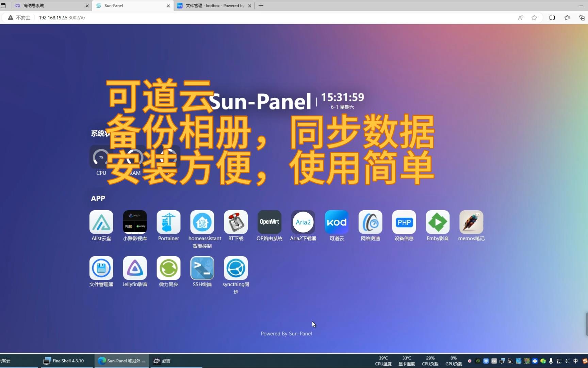Click the APP section heading
This screenshot has height=368, width=588.
pos(98,198)
